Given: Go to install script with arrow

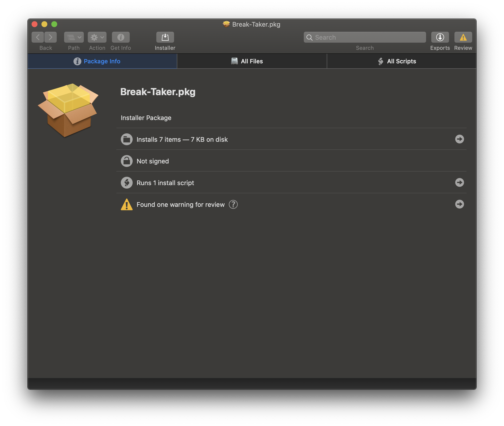Looking at the screenshot, I should click(459, 182).
